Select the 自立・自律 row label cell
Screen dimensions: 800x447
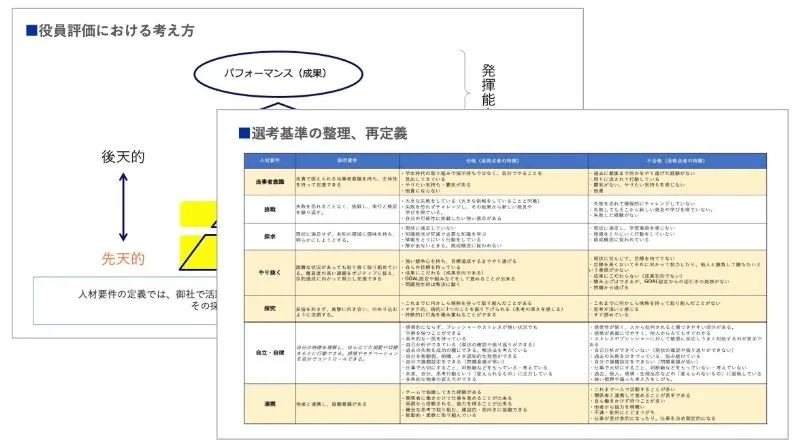point(269,353)
